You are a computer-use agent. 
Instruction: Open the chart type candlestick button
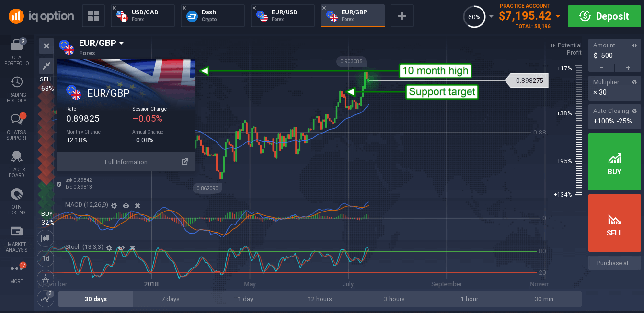pyautogui.click(x=46, y=237)
